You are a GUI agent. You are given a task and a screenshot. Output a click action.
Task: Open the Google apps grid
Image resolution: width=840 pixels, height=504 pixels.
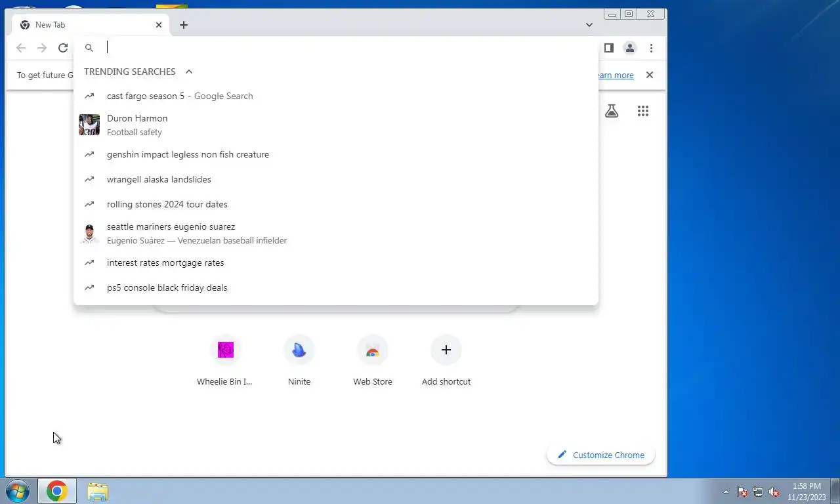[643, 111]
